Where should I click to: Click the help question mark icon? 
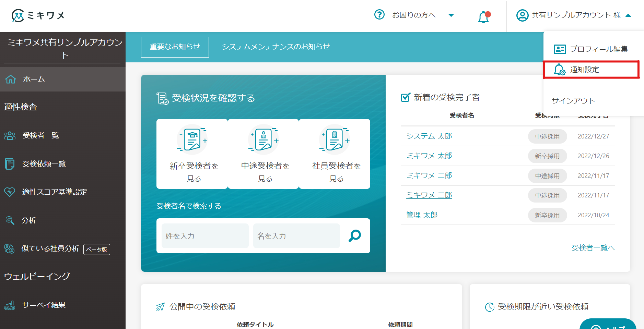[x=379, y=15]
